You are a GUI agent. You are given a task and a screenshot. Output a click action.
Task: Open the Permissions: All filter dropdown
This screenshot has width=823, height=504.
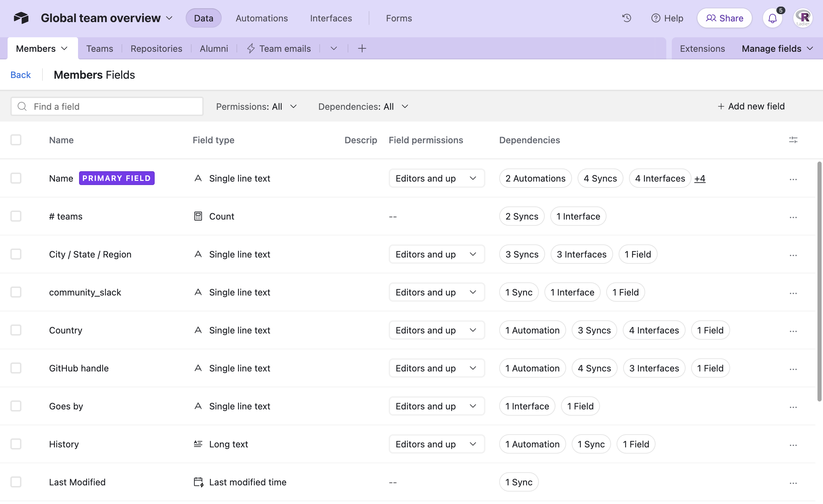(256, 106)
